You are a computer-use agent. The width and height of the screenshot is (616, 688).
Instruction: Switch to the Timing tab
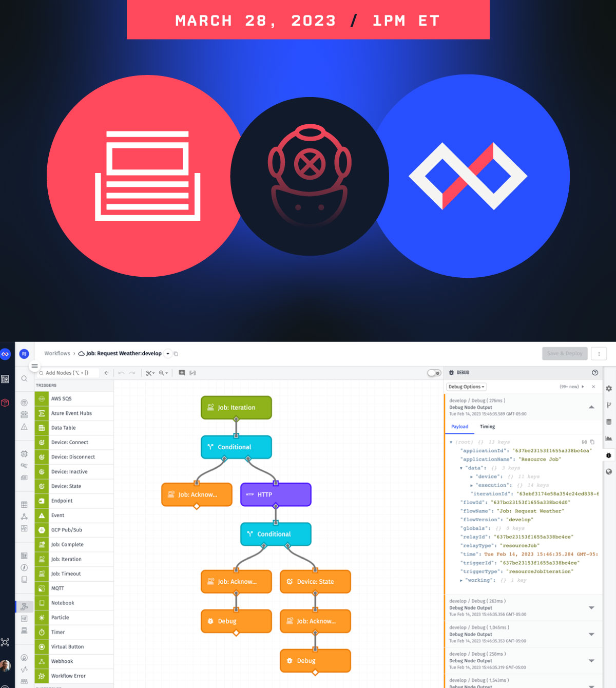487,427
